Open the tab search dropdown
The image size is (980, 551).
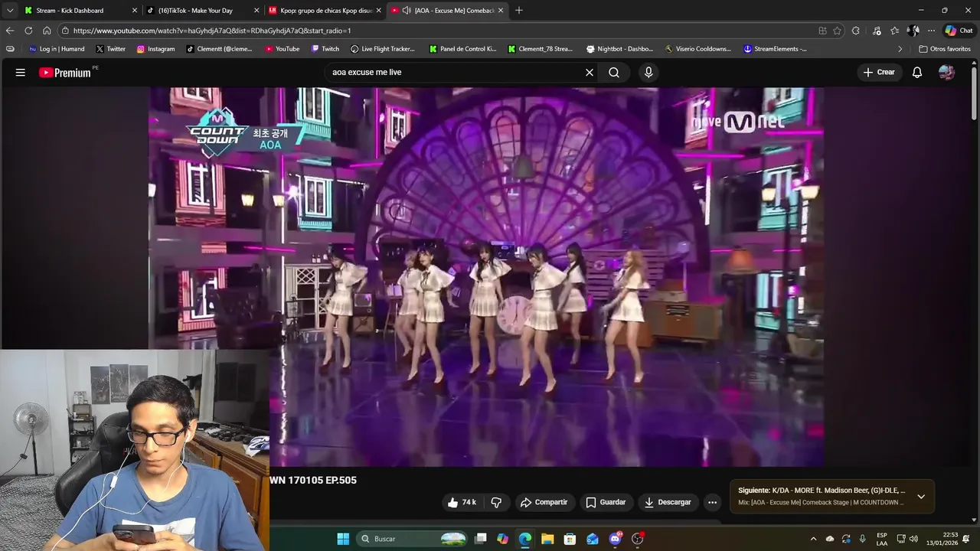[10, 11]
